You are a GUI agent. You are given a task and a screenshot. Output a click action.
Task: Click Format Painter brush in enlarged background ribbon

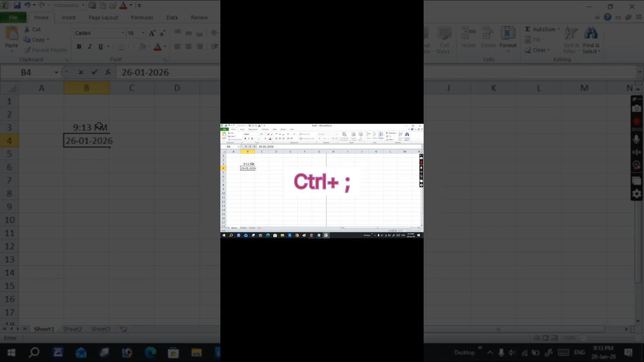27,50
